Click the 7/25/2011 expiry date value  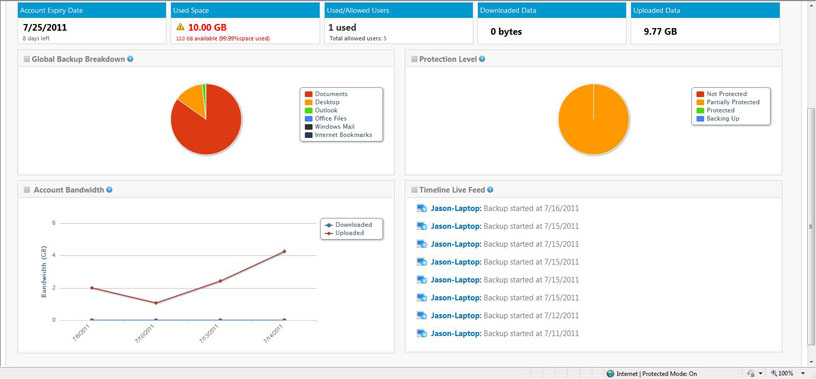click(x=45, y=27)
